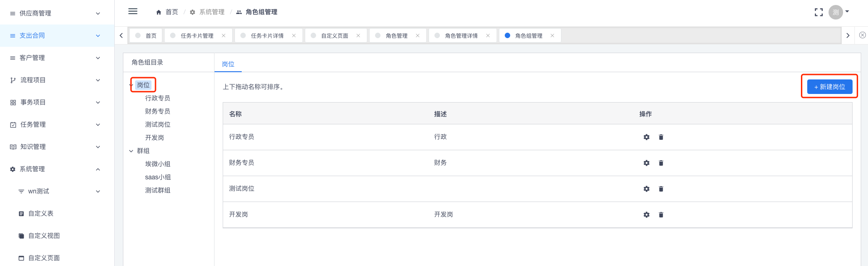Click settings gear for 开发岗 row
Viewport: 868px width, 266px height.
click(647, 215)
